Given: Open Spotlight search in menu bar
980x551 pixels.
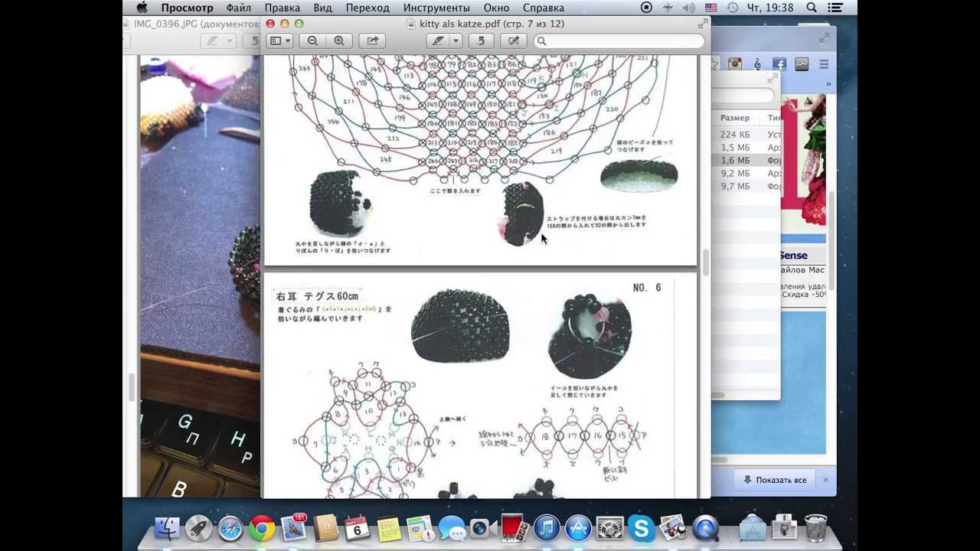Looking at the screenshot, I should click(812, 8).
